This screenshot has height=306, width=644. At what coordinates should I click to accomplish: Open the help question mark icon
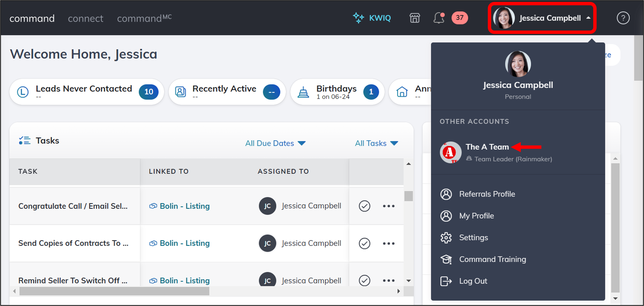point(623,18)
